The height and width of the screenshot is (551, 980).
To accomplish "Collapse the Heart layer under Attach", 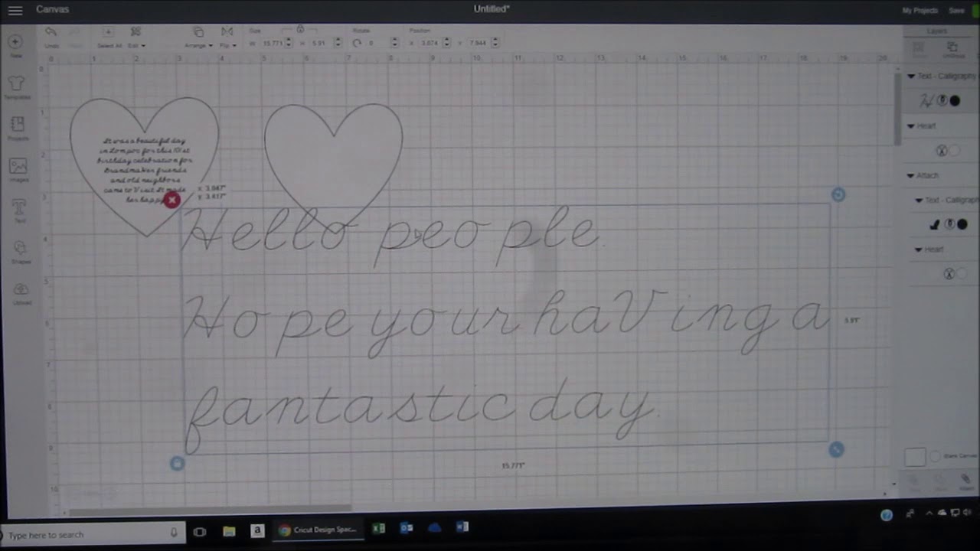I will pos(919,249).
